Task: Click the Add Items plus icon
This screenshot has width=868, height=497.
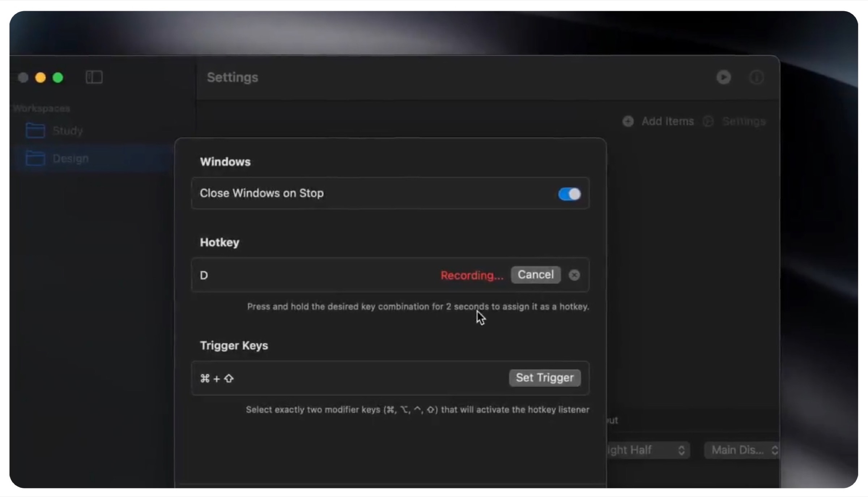Action: [x=628, y=121]
